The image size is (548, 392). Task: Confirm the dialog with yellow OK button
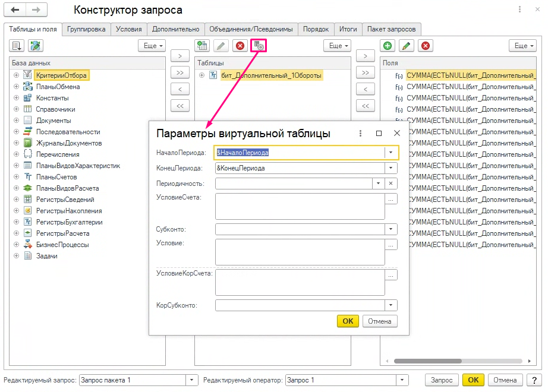pyautogui.click(x=348, y=321)
